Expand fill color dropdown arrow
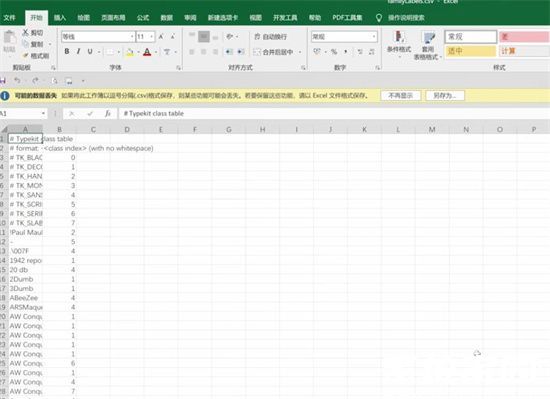The width and height of the screenshot is (550, 399). point(138,52)
